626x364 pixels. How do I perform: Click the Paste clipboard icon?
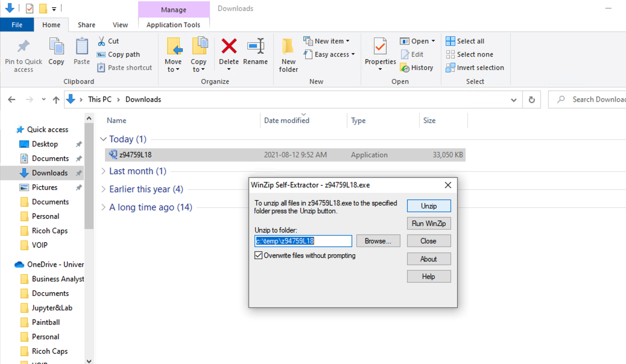81,46
